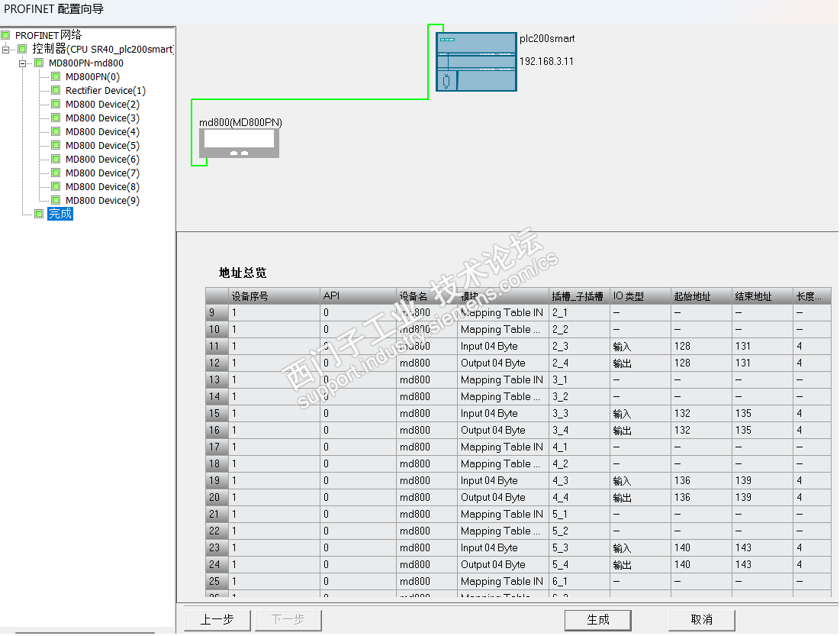
Task: Collapse the MD800PN-md800 tree node
Action: coord(22,63)
